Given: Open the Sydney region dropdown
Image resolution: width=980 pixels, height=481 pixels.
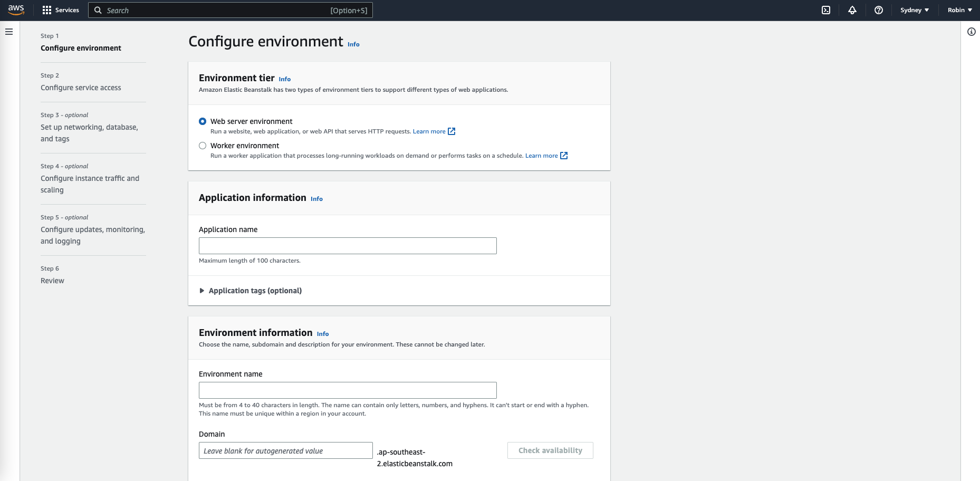Looking at the screenshot, I should [x=915, y=10].
